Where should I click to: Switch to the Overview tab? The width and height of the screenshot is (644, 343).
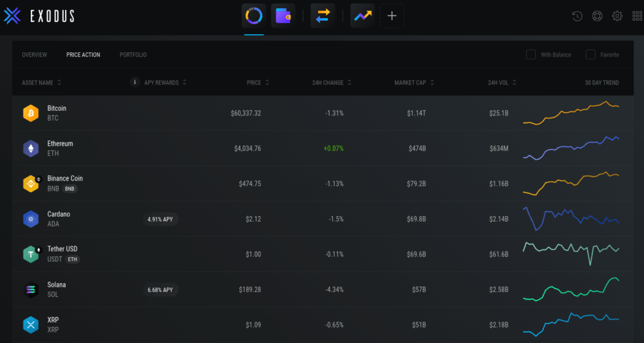[x=34, y=55]
